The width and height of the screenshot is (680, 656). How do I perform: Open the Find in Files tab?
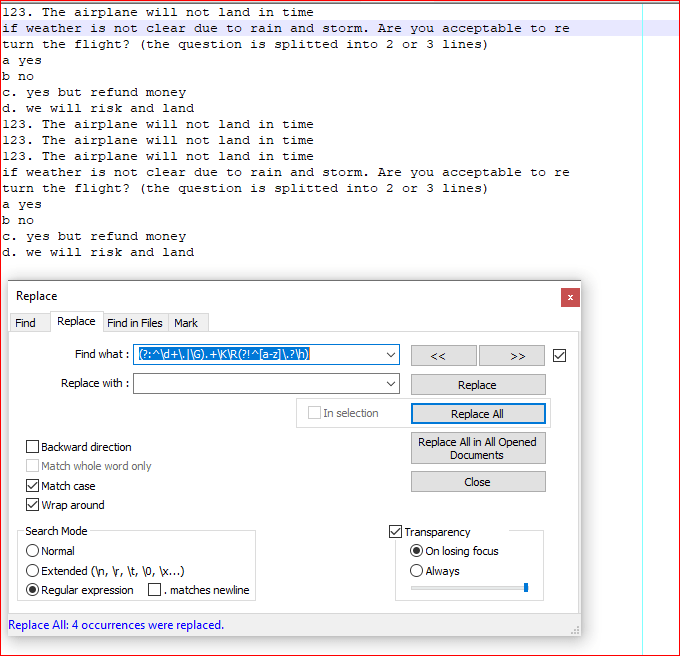click(135, 323)
